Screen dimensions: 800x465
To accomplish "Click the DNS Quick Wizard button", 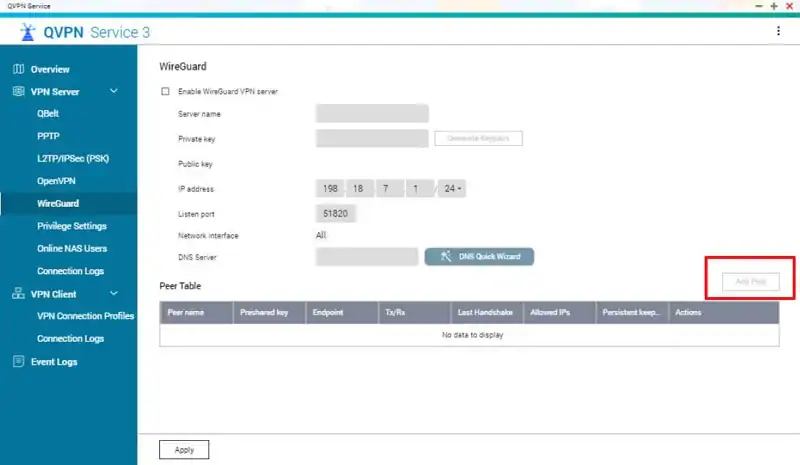I will pyautogui.click(x=479, y=256).
